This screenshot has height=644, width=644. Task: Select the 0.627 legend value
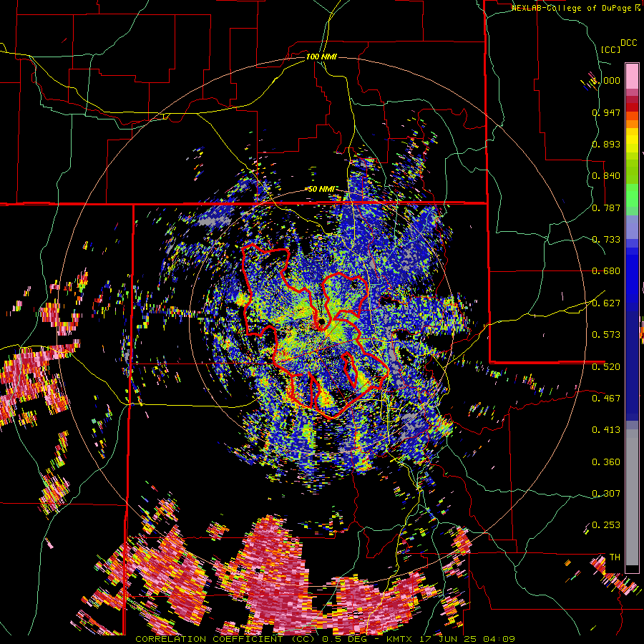point(606,303)
